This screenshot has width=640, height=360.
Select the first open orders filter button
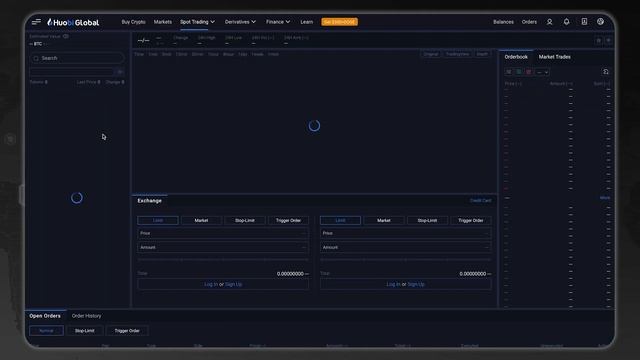[46, 331]
